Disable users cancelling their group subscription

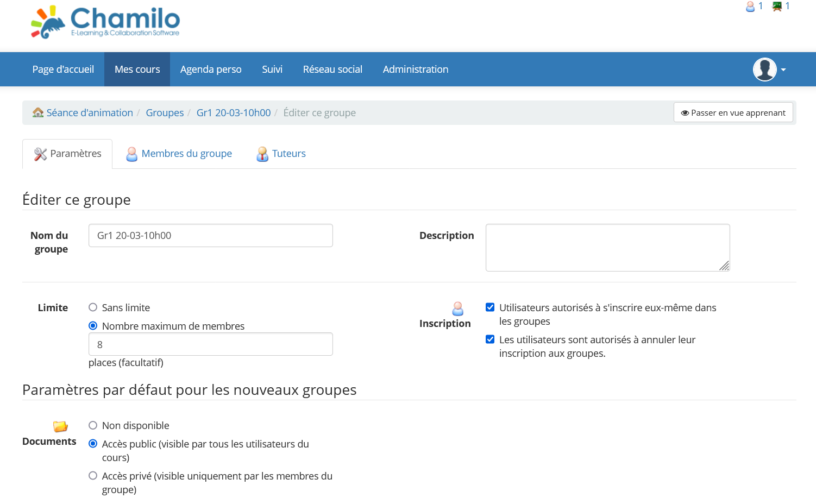point(490,339)
